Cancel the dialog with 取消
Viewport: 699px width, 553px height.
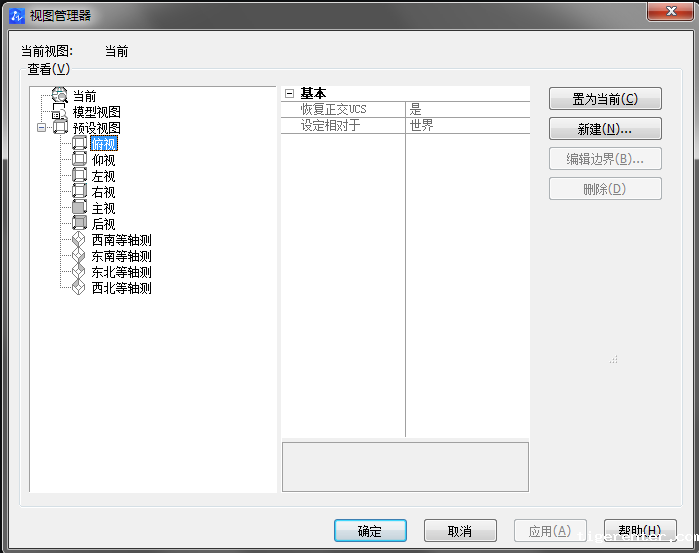coord(460,531)
